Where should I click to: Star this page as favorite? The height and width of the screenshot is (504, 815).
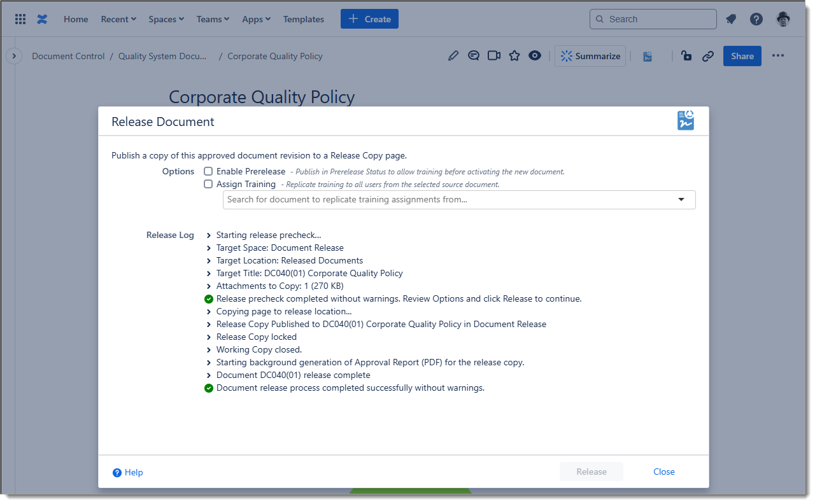tap(514, 56)
